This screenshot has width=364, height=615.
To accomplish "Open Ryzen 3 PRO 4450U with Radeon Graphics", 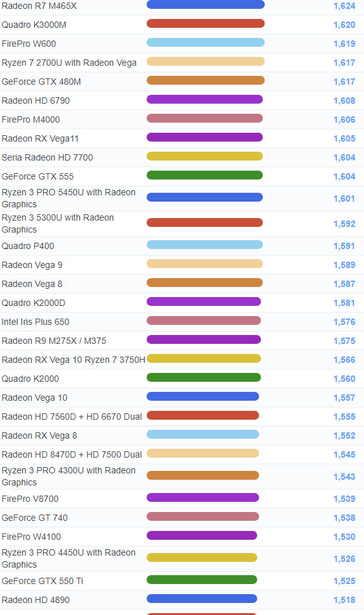I will 69,558.
